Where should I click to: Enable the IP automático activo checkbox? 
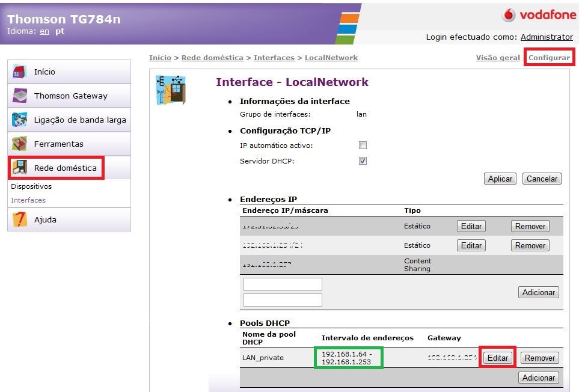pos(363,145)
